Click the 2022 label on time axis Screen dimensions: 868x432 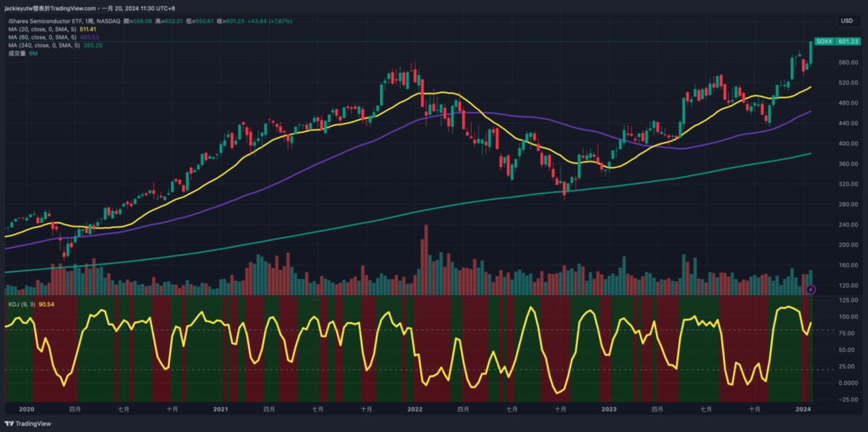click(415, 409)
